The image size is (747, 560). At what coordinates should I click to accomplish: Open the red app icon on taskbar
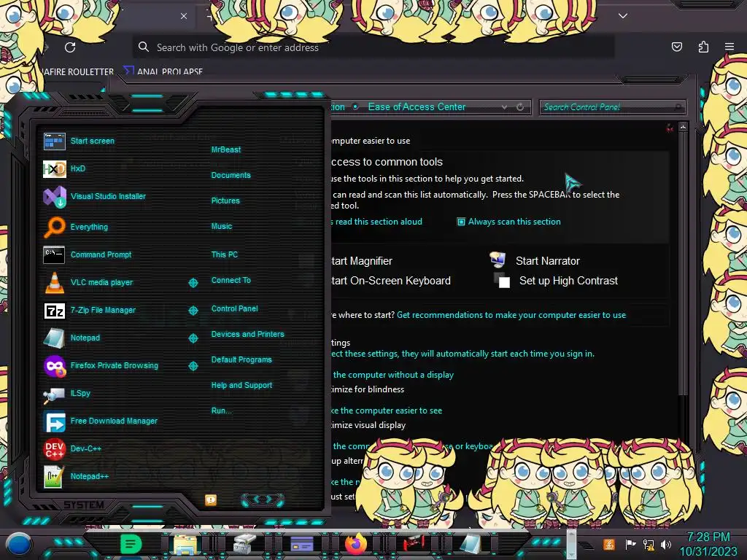coord(414,544)
